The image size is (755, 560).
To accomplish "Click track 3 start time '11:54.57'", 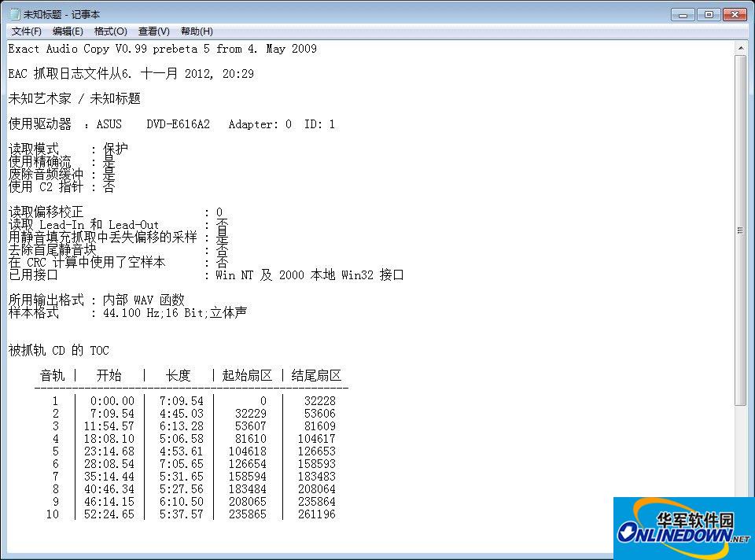I will click(x=109, y=426).
